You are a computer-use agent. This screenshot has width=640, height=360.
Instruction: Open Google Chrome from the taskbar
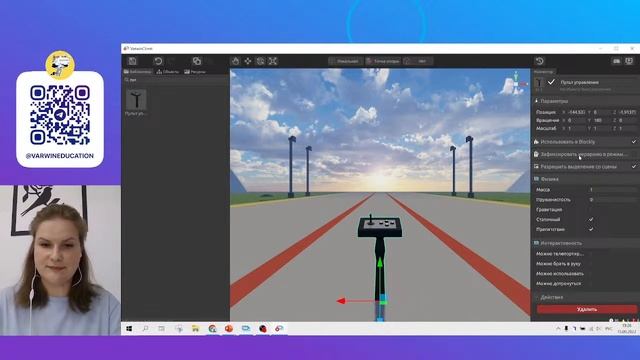tap(212, 329)
